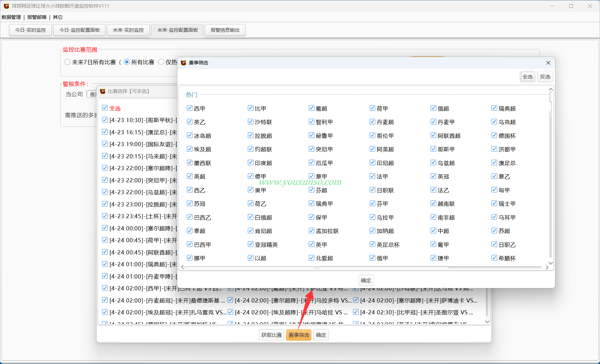This screenshot has height=364, width=600.
Task: Click the 比赛选择 dialog's title icon
Action: [x=103, y=91]
